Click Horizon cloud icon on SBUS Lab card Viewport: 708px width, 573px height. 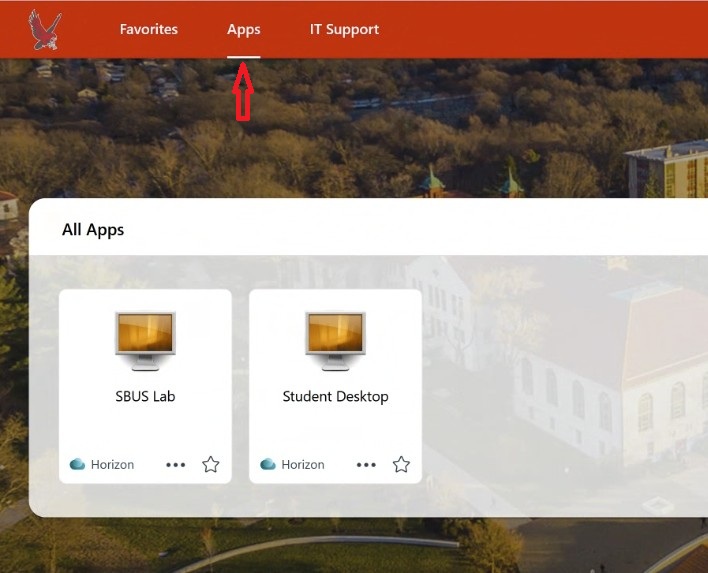[x=77, y=464]
